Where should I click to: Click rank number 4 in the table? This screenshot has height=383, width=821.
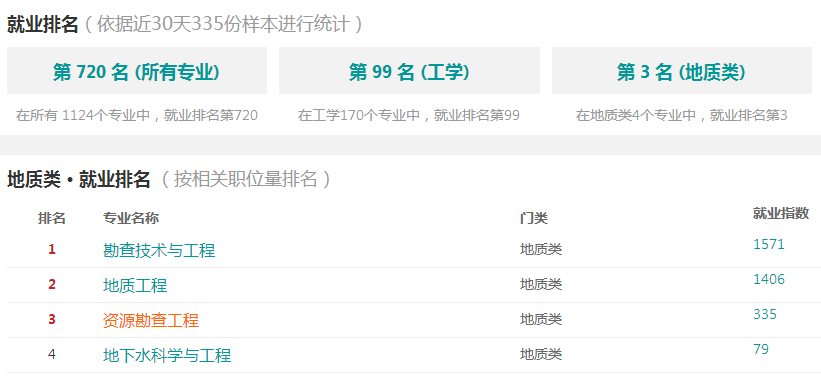[x=52, y=354]
